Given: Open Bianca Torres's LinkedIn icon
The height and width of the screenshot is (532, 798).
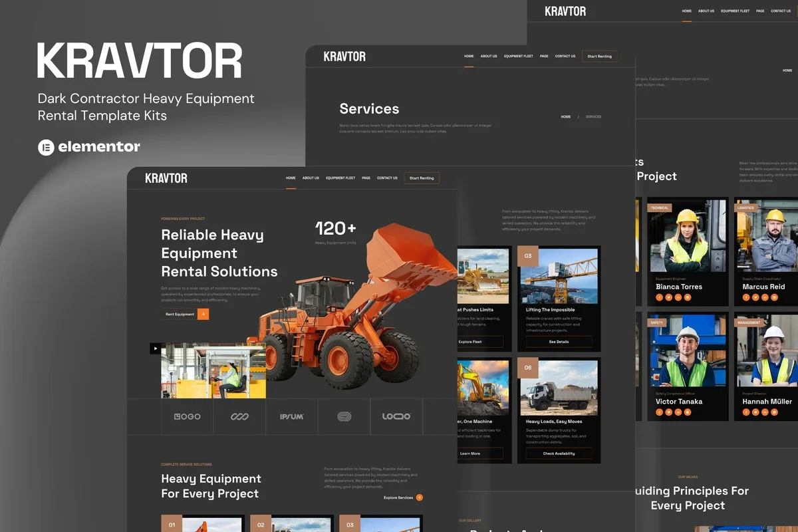Looking at the screenshot, I should [678, 297].
